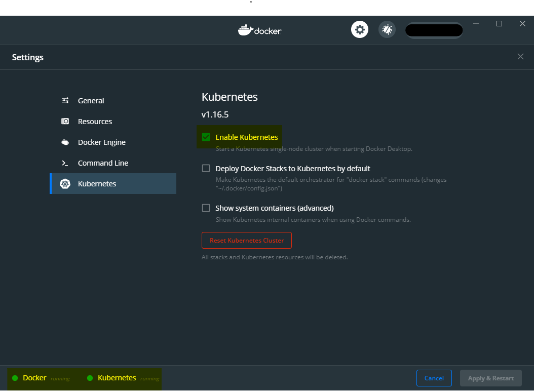This screenshot has height=392, width=534.
Task: Uncheck the Enable Kubernetes checkbox
Action: 206,137
